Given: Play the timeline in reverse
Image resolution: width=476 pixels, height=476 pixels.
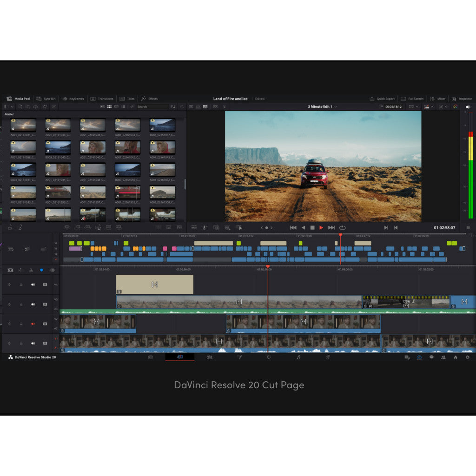Looking at the screenshot, I should [303, 227].
